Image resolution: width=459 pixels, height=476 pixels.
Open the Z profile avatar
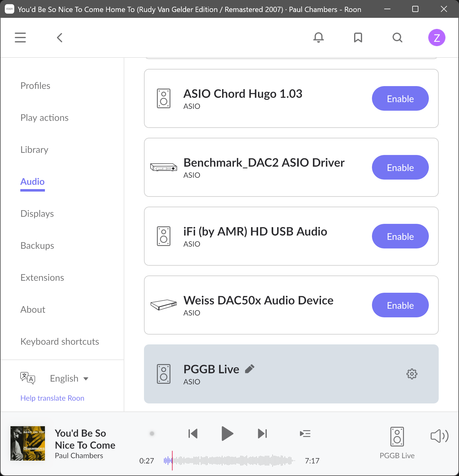point(437,38)
